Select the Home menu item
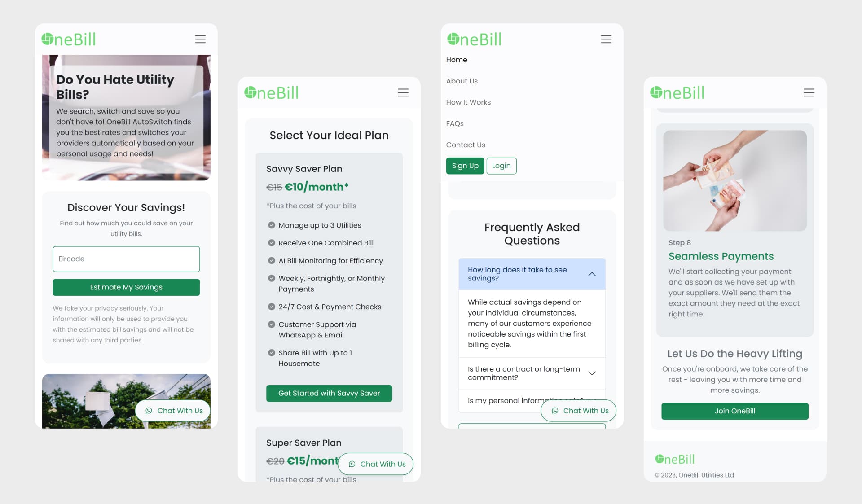The height and width of the screenshot is (504, 862). pyautogui.click(x=457, y=59)
